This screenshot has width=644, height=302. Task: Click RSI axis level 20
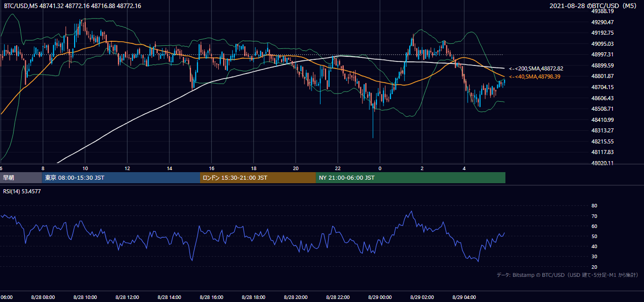tap(594, 267)
